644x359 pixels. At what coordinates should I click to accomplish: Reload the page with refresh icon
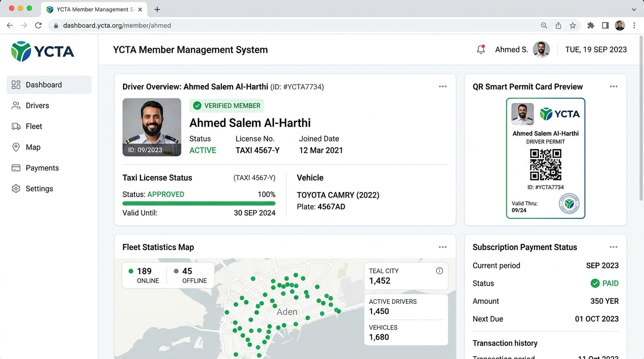point(38,25)
